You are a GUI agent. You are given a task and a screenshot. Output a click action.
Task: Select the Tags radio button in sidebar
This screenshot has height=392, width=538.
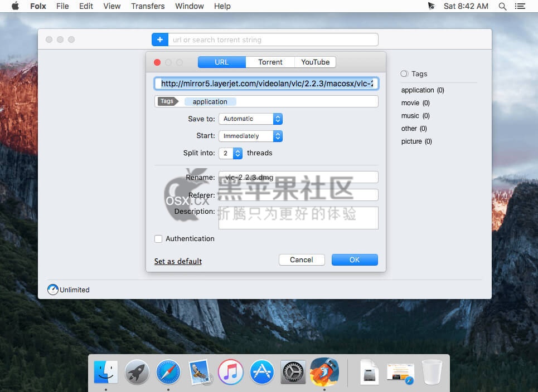[x=404, y=73]
